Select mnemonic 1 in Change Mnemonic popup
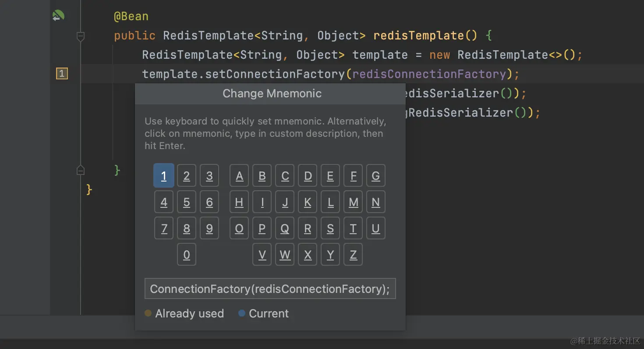 pyautogui.click(x=164, y=175)
